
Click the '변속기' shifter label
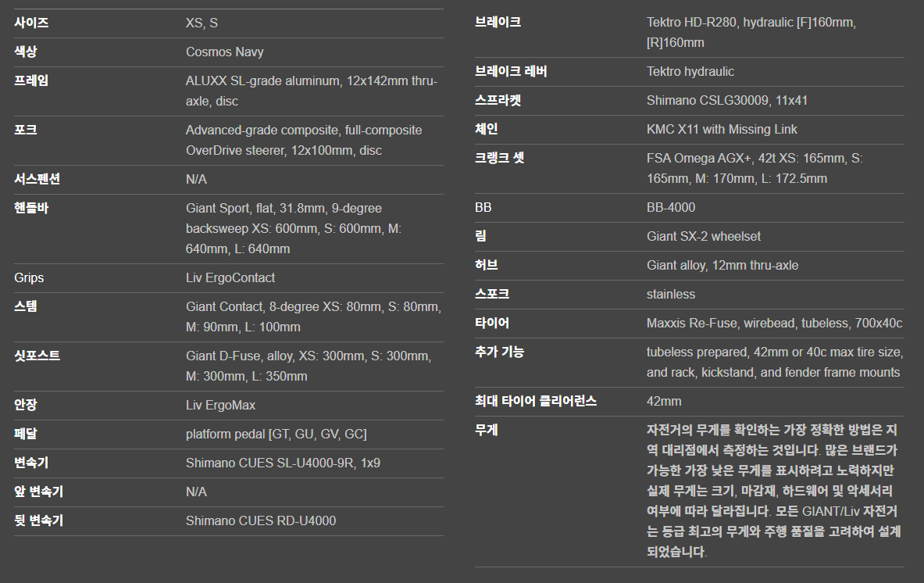pyautogui.click(x=31, y=463)
